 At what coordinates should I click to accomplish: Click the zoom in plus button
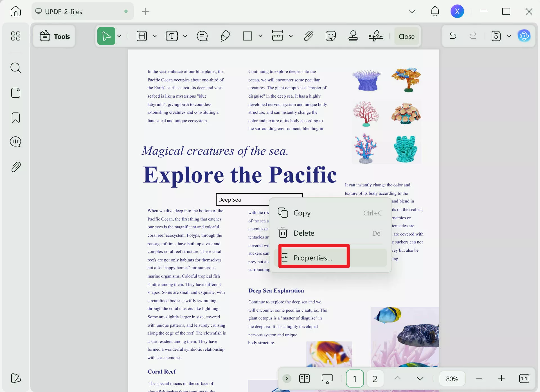tap(501, 379)
